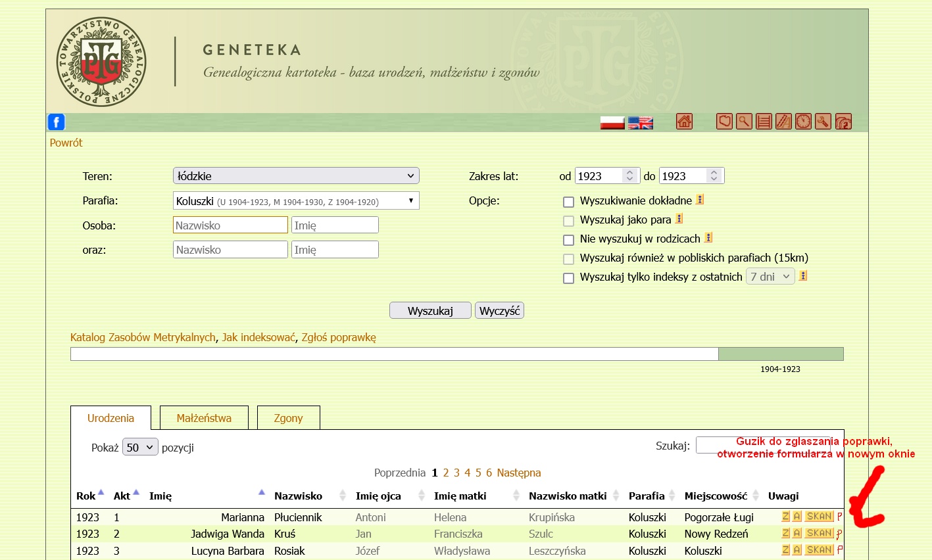Screen dimensions: 932x560
Task: Open the wrench tools icon
Action: (823, 122)
